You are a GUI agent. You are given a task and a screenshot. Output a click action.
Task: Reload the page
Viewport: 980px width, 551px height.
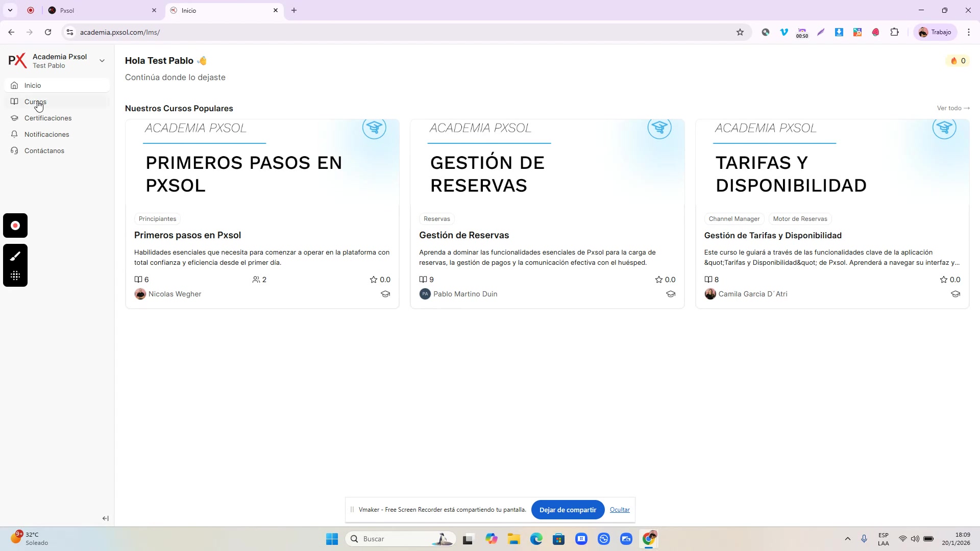[x=48, y=32]
